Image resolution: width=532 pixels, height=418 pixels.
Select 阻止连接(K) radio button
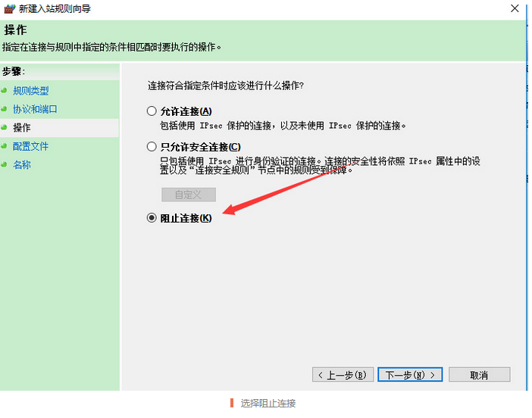[x=152, y=217]
